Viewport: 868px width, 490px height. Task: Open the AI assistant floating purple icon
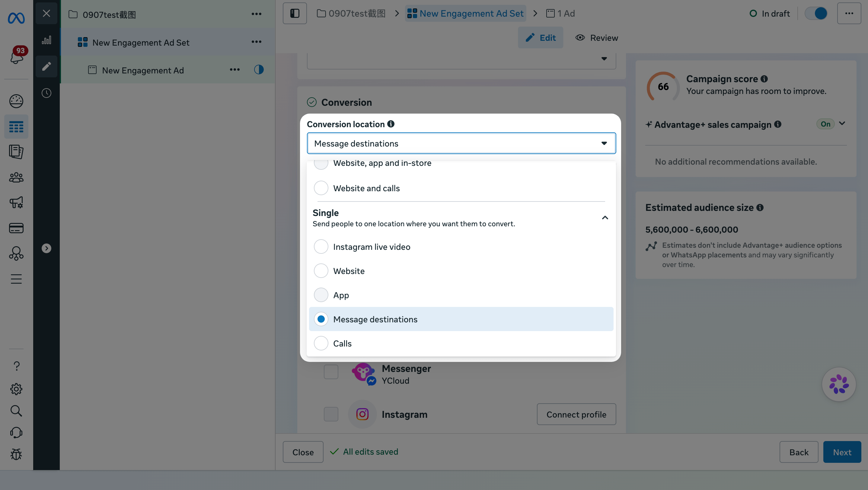pyautogui.click(x=839, y=384)
